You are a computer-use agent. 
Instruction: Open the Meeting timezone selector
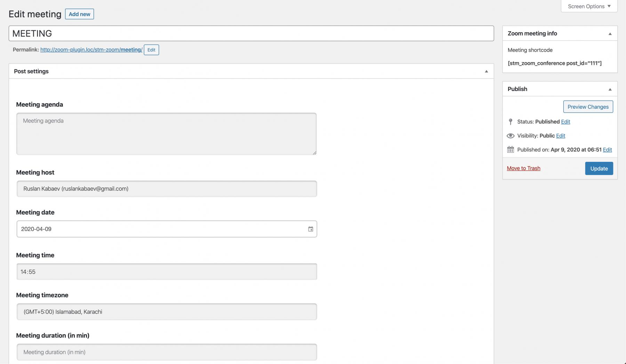click(167, 312)
